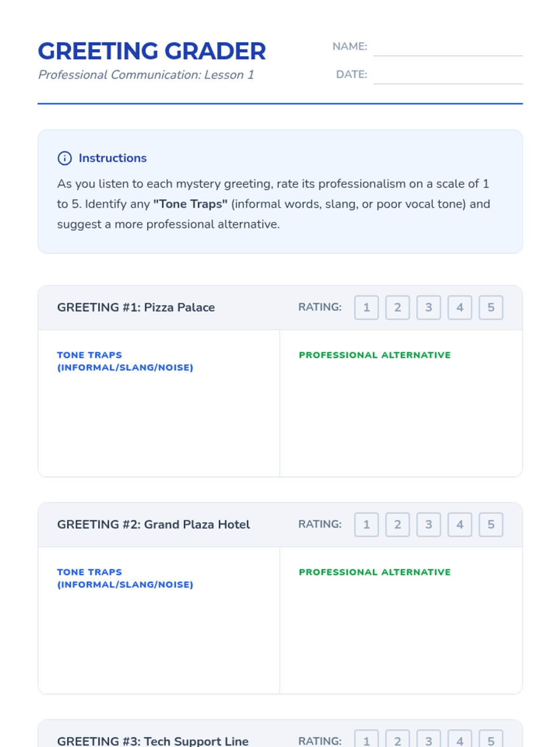The image size is (560, 747).
Task: Click the Instructions info icon
Action: 64,158
